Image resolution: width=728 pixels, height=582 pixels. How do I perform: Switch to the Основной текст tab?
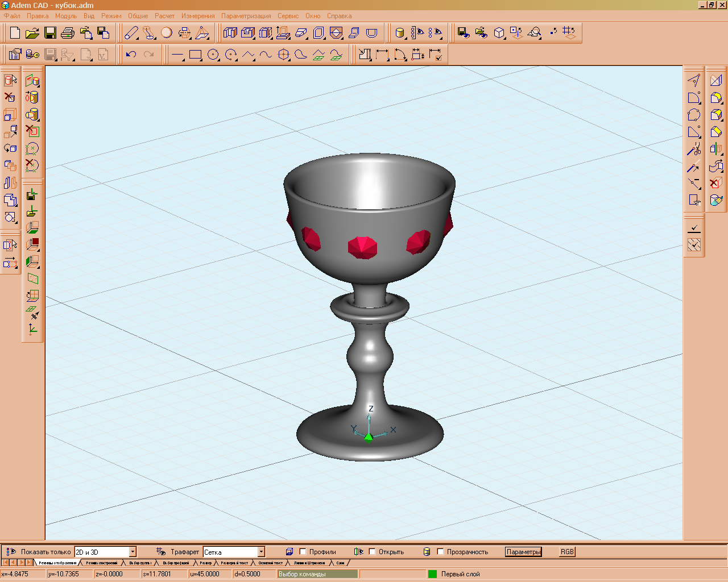coord(271,563)
